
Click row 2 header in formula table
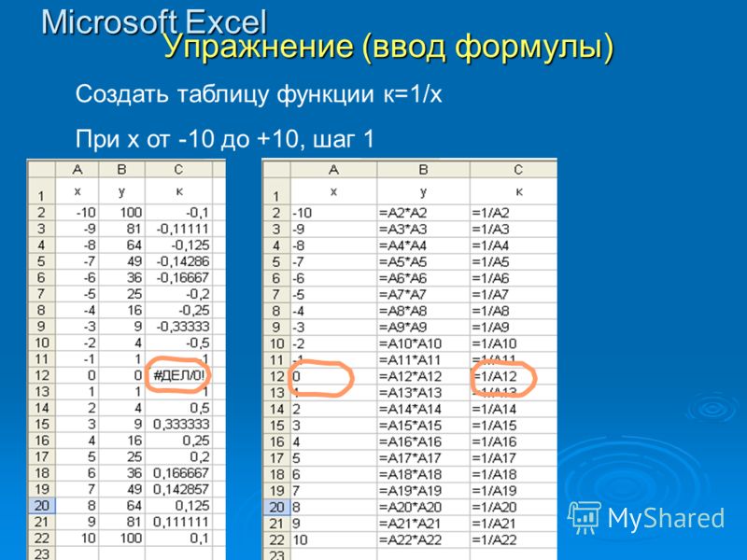pyautogui.click(x=276, y=213)
